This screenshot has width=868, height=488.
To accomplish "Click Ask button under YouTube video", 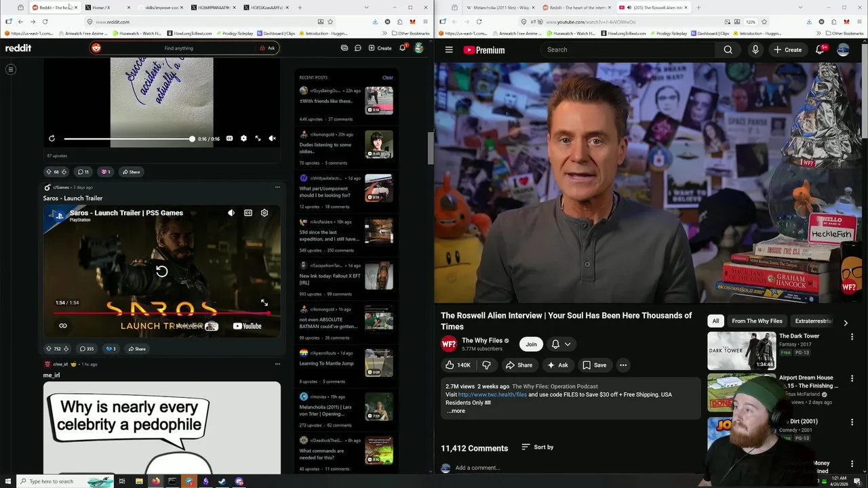I will pyautogui.click(x=557, y=365).
